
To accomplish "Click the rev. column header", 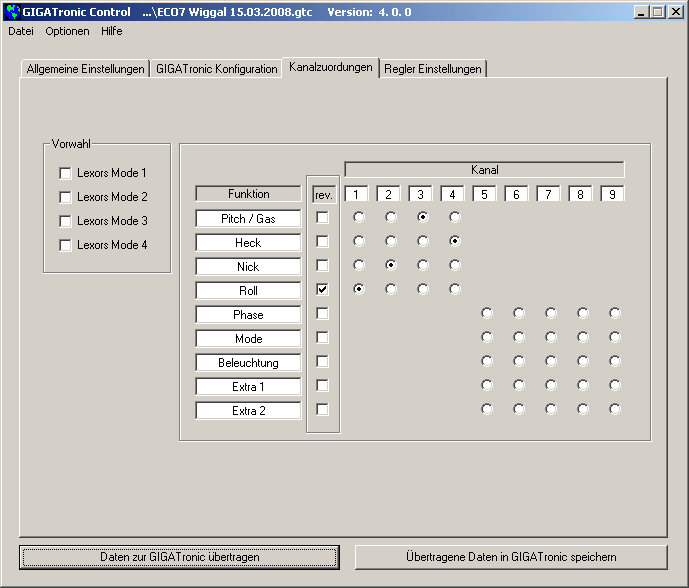I will (324, 194).
